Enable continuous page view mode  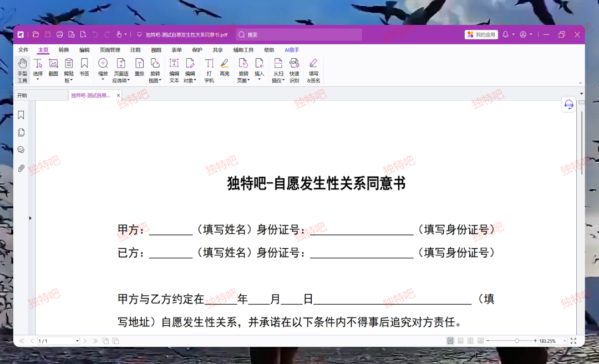point(460,341)
